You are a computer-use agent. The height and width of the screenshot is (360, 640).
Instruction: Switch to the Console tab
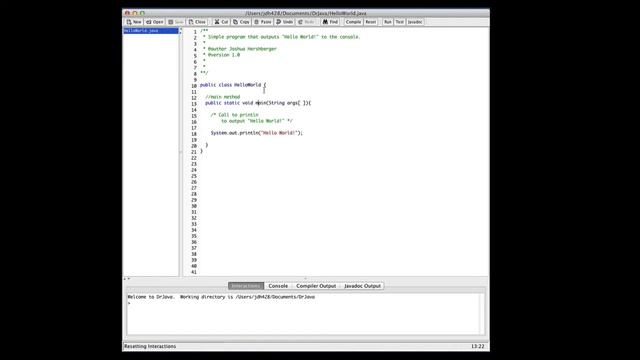pos(278,286)
